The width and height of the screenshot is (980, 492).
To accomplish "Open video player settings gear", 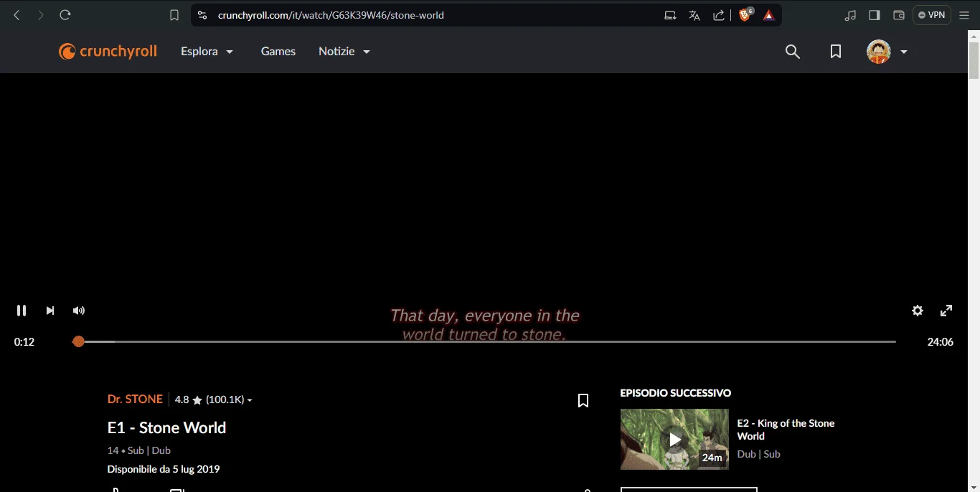I will [x=918, y=311].
